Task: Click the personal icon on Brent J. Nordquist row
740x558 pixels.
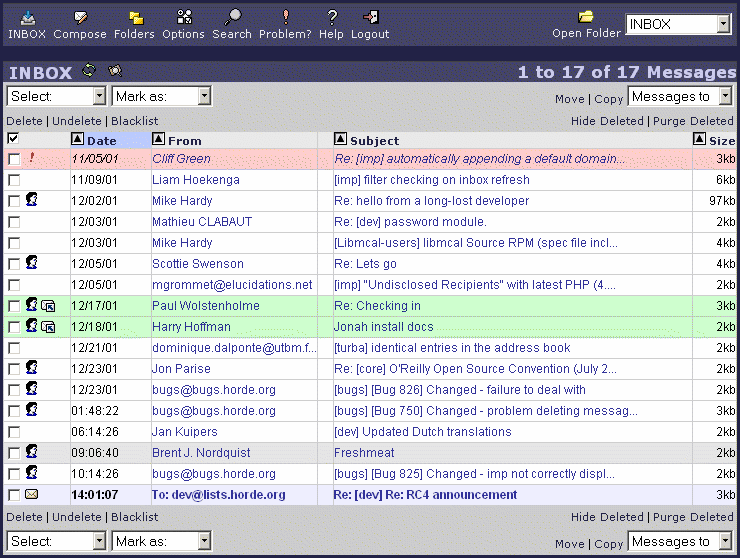Action: point(32,451)
